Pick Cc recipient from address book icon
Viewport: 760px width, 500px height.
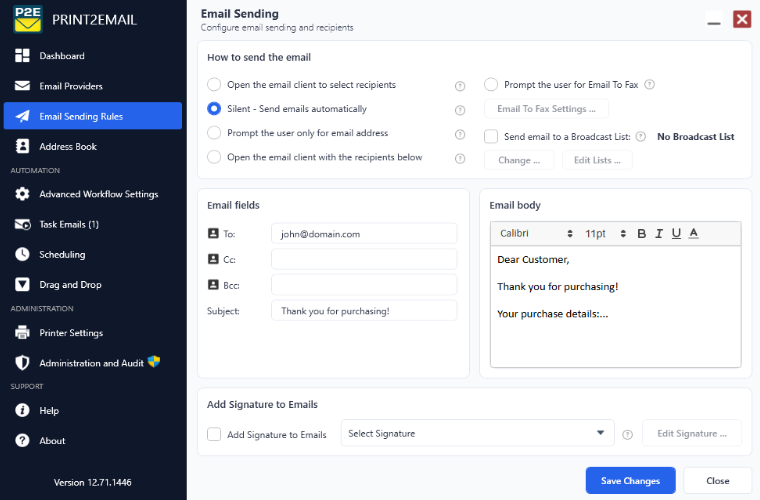pos(213,259)
